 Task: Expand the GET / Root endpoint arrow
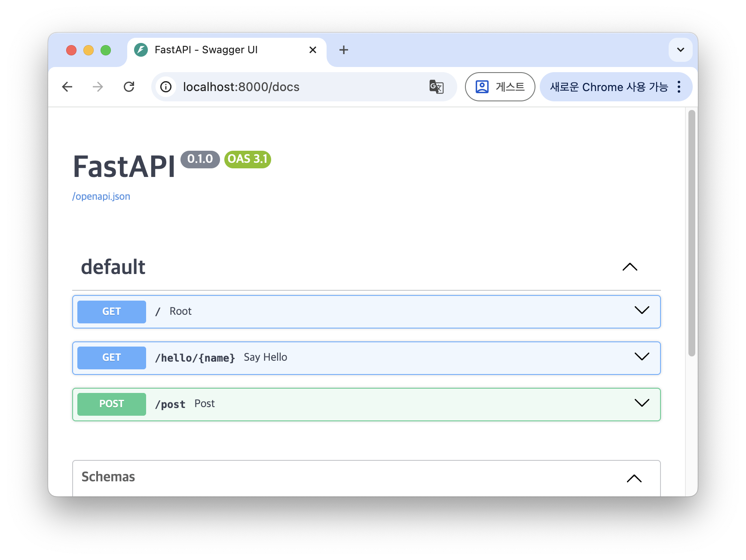[642, 310]
